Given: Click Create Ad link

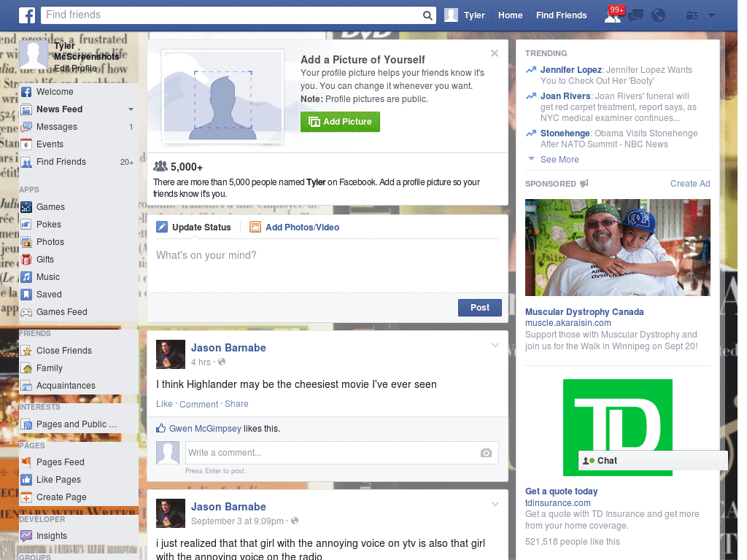Looking at the screenshot, I should [690, 184].
